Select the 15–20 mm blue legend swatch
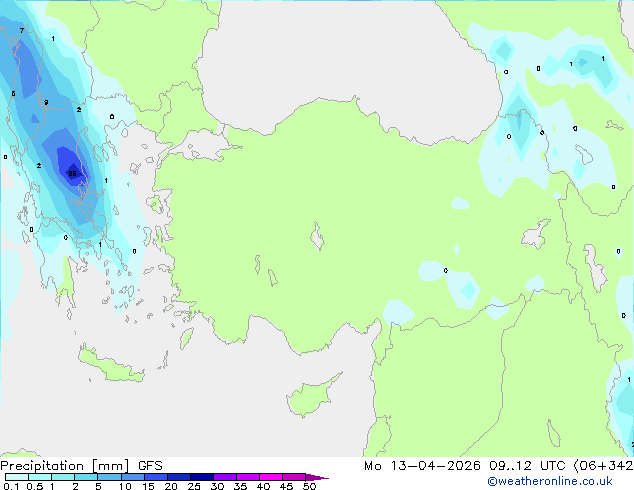This screenshot has width=634, height=490. 156,477
